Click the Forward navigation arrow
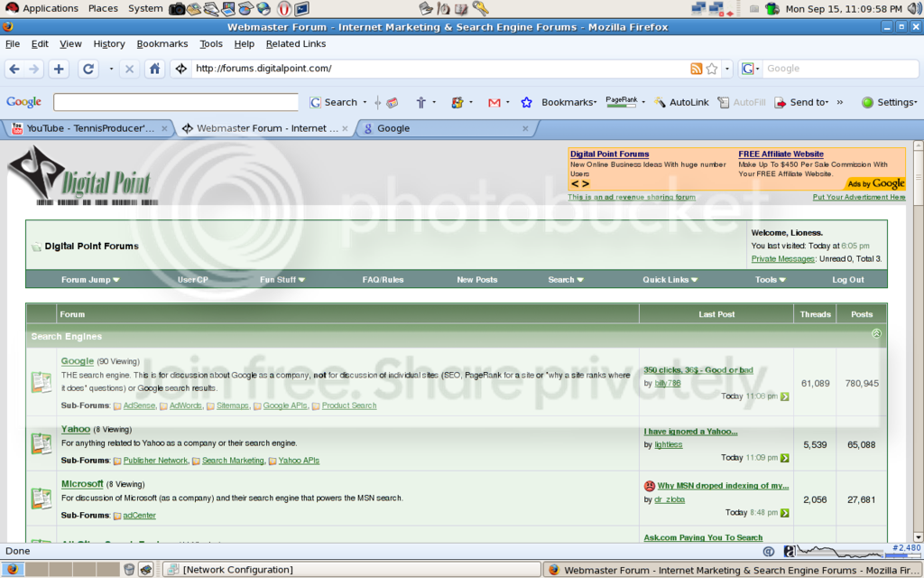 tap(33, 69)
